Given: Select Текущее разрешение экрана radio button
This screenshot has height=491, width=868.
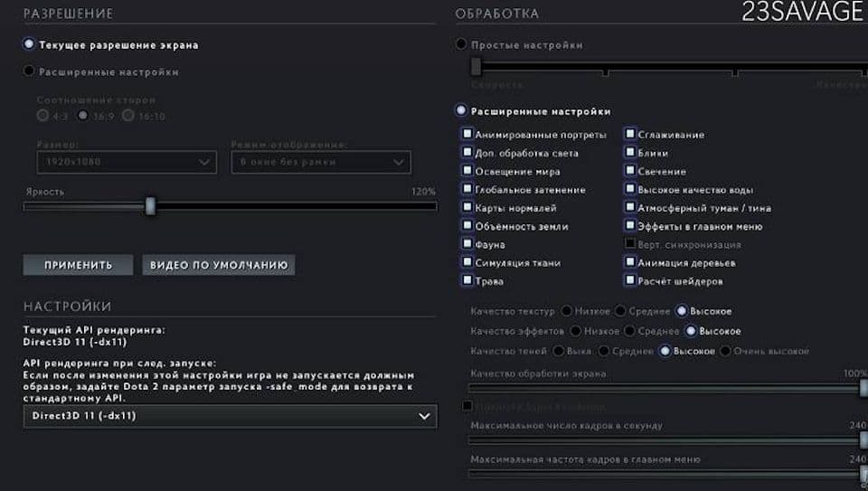Looking at the screenshot, I should (30, 44).
